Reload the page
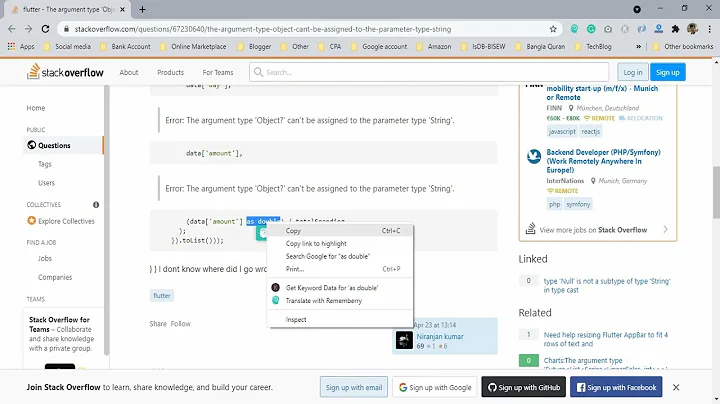The width and height of the screenshot is (720, 404). coord(45,29)
